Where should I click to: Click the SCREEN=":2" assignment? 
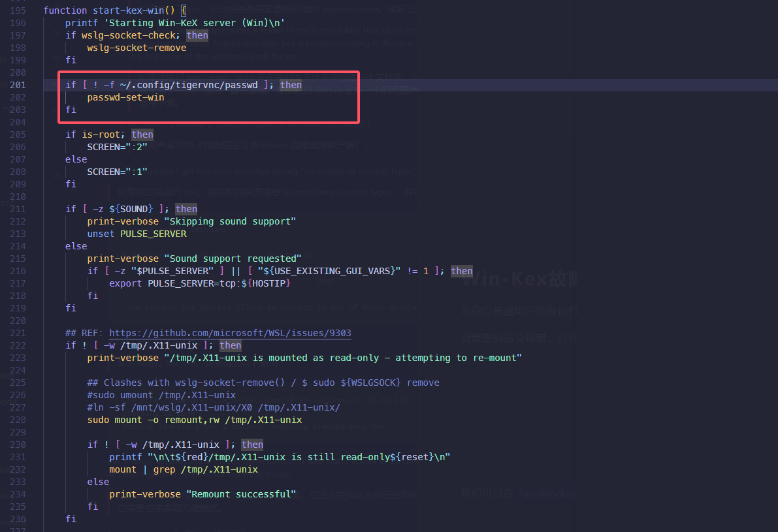pos(117,147)
